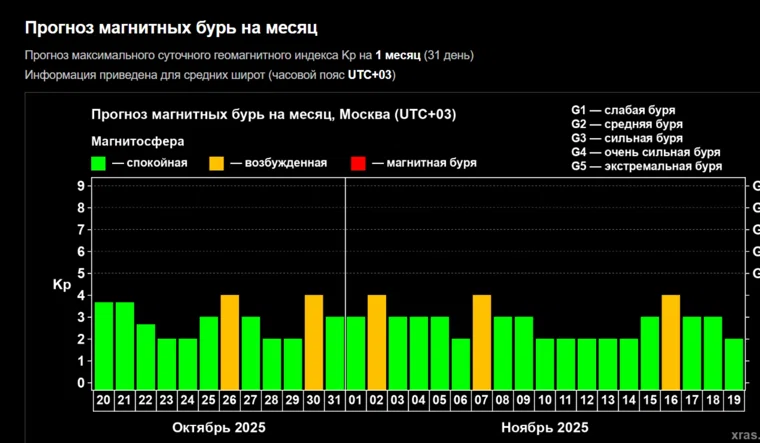
Task: Select the orange bar for October 26
Action: click(x=229, y=341)
